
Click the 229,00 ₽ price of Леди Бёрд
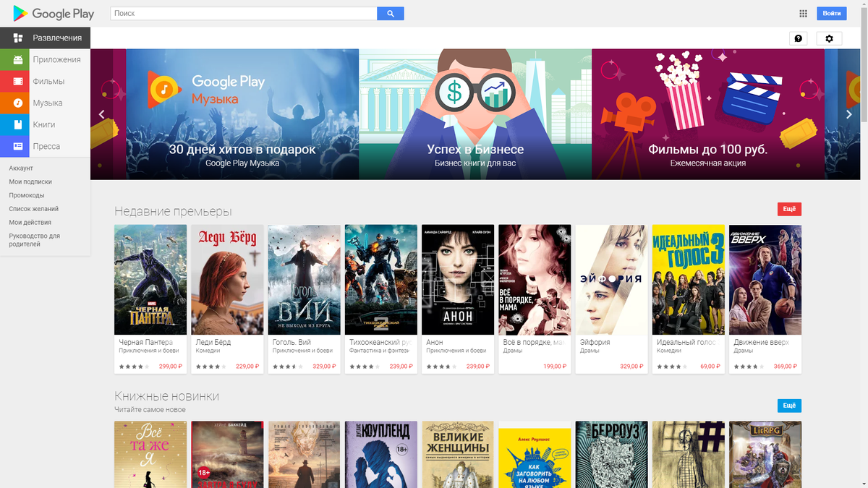(x=247, y=367)
